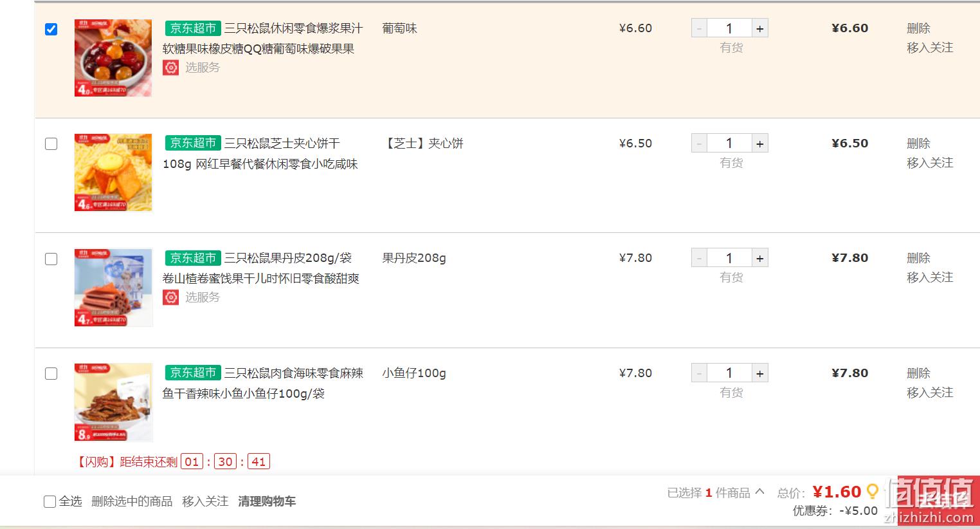Image resolution: width=980 pixels, height=529 pixels.
Task: Move the 芝士夹心饼 item to favorites
Action: point(930,163)
